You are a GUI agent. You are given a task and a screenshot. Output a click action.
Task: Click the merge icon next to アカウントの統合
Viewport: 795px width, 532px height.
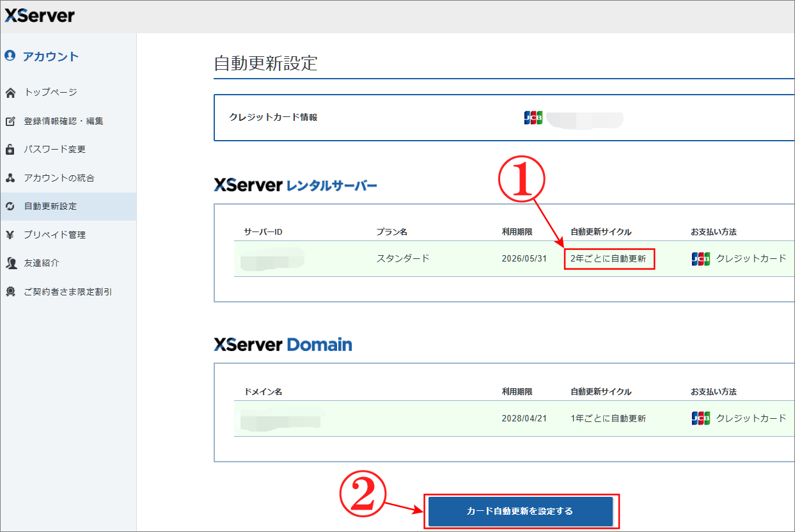10,178
